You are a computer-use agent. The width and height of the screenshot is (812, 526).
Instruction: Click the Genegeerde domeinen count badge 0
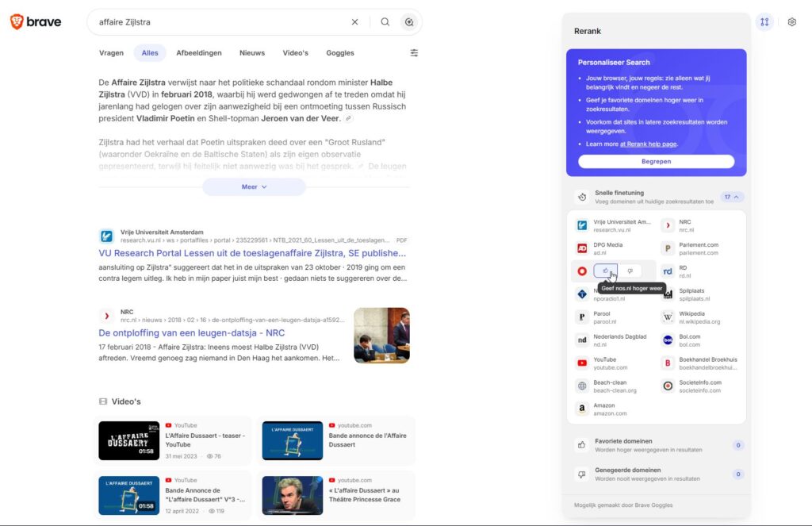[738, 474]
